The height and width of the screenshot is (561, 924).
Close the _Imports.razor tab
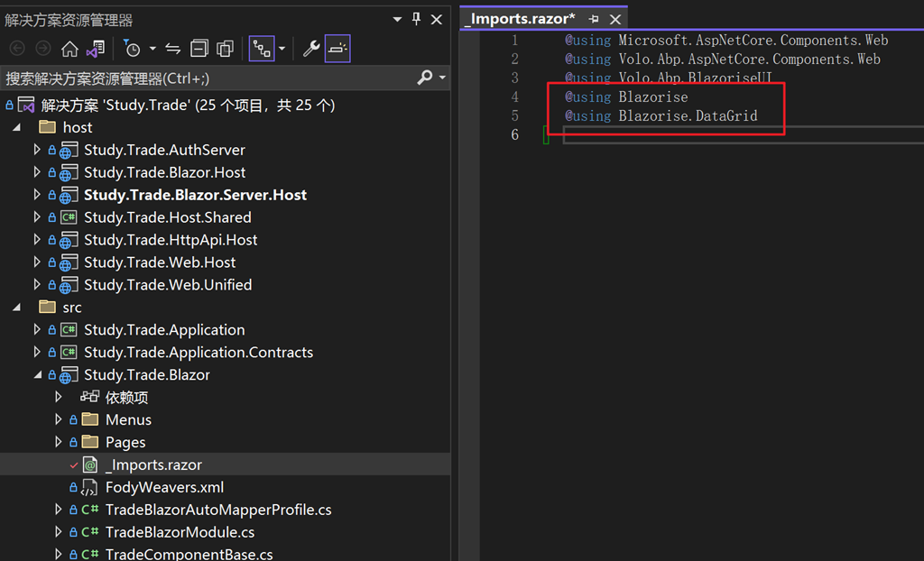tap(615, 20)
